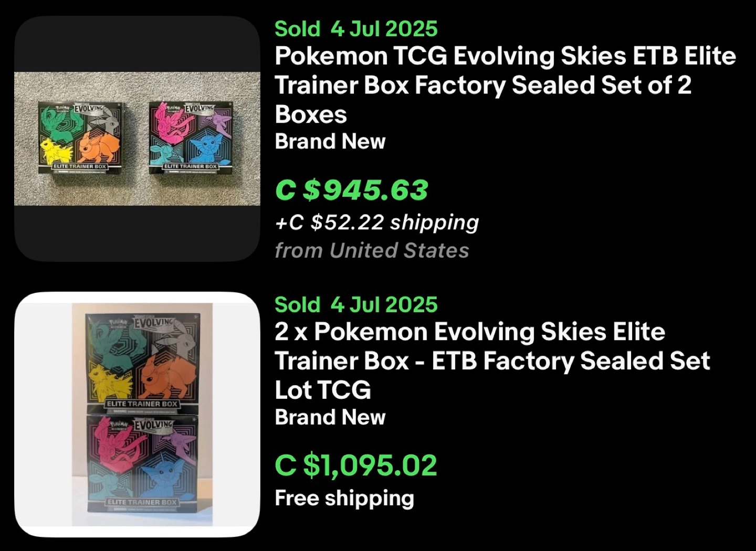Click the second listing's 'Sold 4 Jul 2025' label
This screenshot has width=756, height=551.
[x=356, y=305]
